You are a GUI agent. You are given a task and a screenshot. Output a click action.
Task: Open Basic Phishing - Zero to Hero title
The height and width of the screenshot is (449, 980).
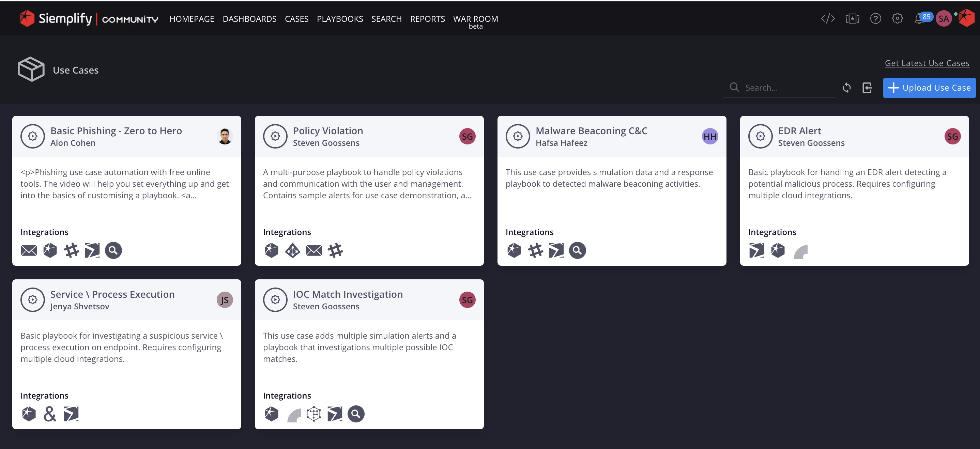click(x=116, y=131)
